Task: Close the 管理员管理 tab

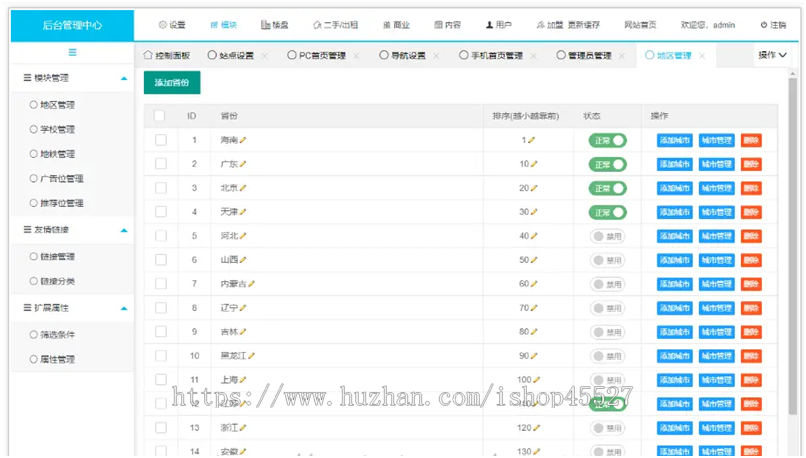Action: pyautogui.click(x=622, y=56)
